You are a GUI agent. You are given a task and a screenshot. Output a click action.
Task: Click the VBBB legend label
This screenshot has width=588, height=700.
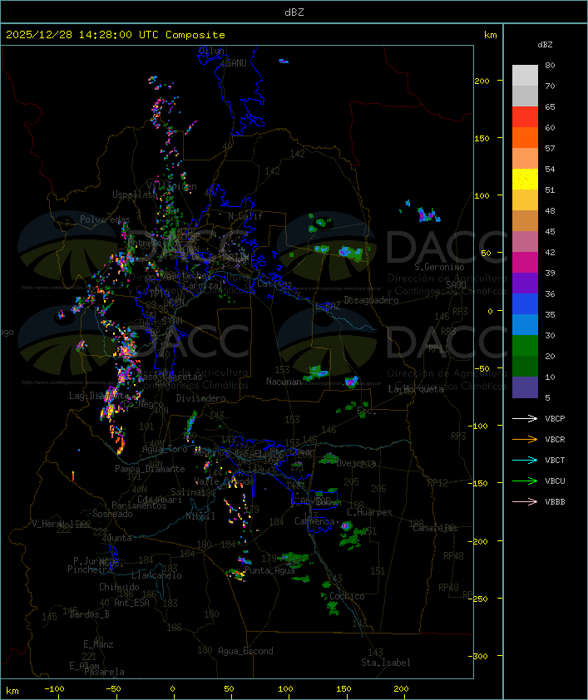tap(555, 502)
